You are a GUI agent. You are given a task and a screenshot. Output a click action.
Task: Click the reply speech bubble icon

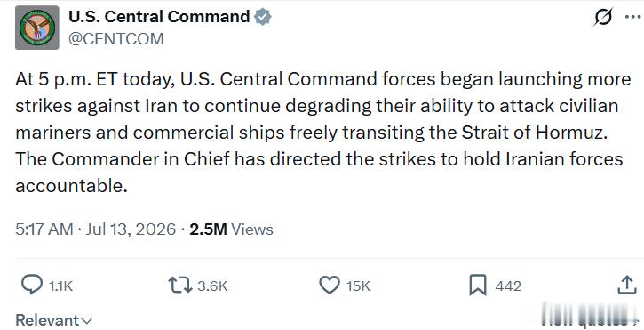[x=32, y=285]
